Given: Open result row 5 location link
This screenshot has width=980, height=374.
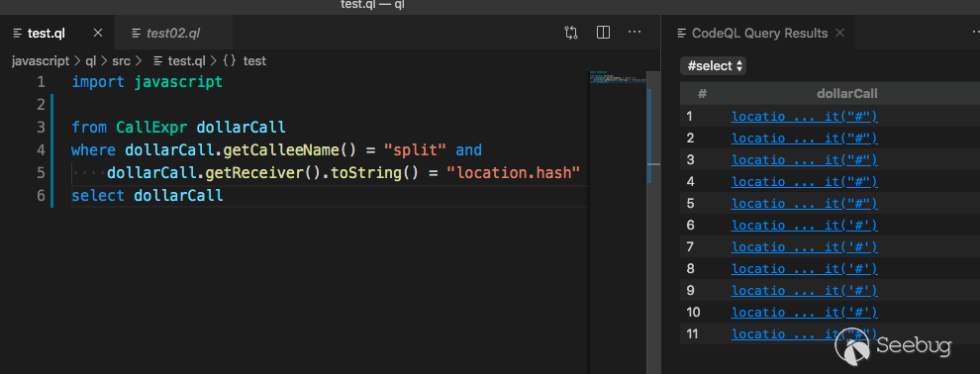Looking at the screenshot, I should click(x=805, y=204).
